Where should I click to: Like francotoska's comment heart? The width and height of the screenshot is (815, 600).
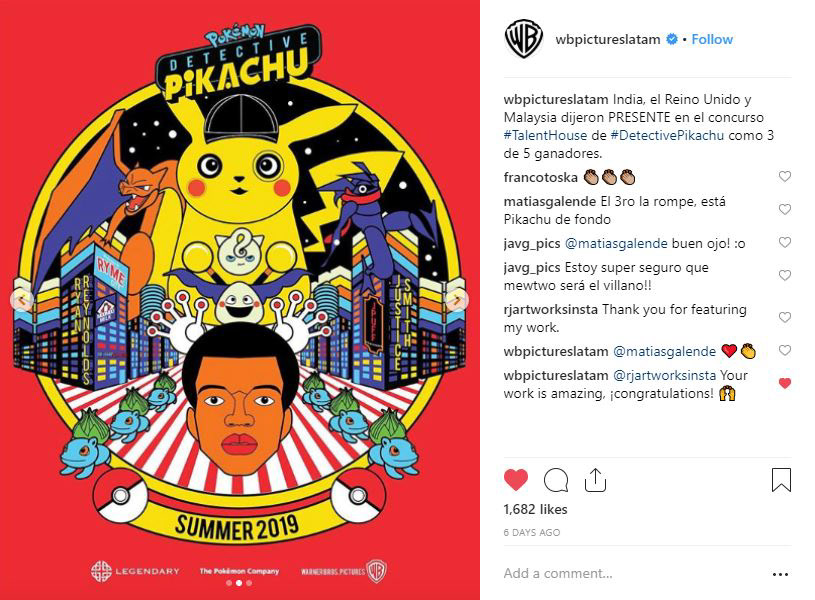(784, 176)
